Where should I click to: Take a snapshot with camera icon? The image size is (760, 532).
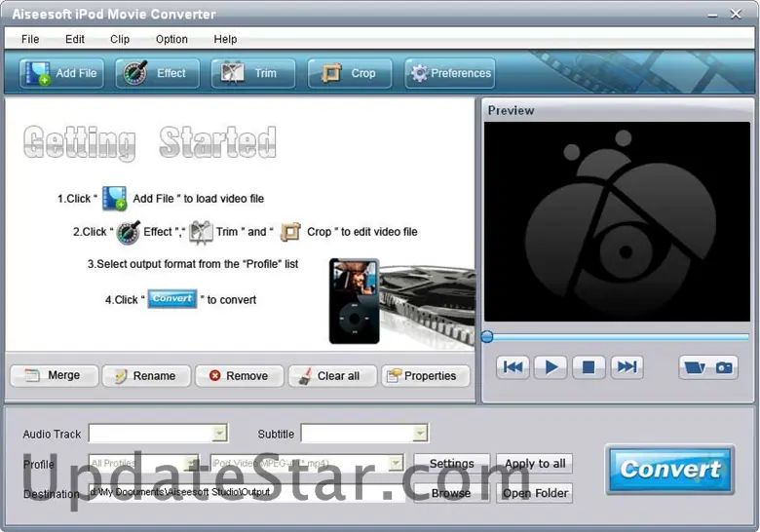724,367
